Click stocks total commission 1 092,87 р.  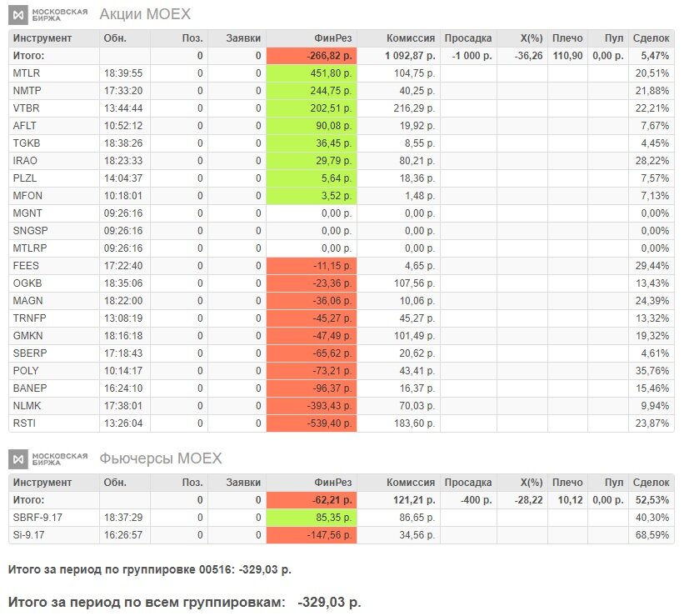click(x=410, y=56)
